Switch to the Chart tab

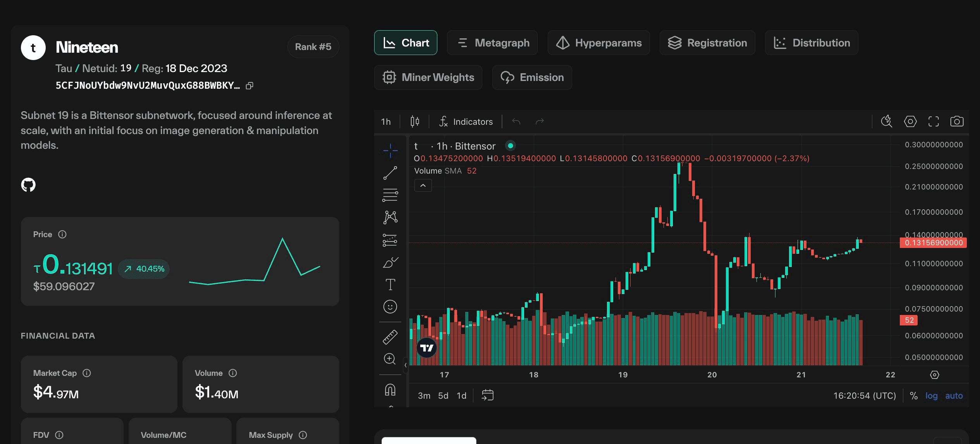(406, 43)
